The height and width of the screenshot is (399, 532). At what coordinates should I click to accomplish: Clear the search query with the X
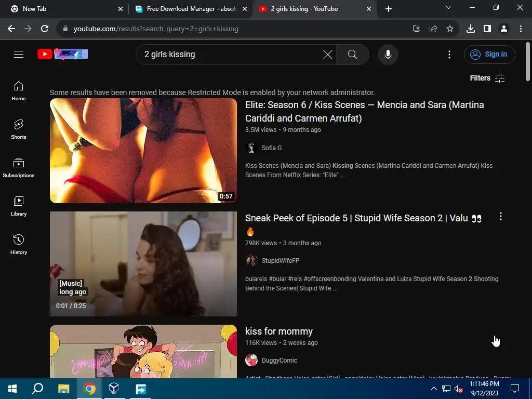click(327, 54)
